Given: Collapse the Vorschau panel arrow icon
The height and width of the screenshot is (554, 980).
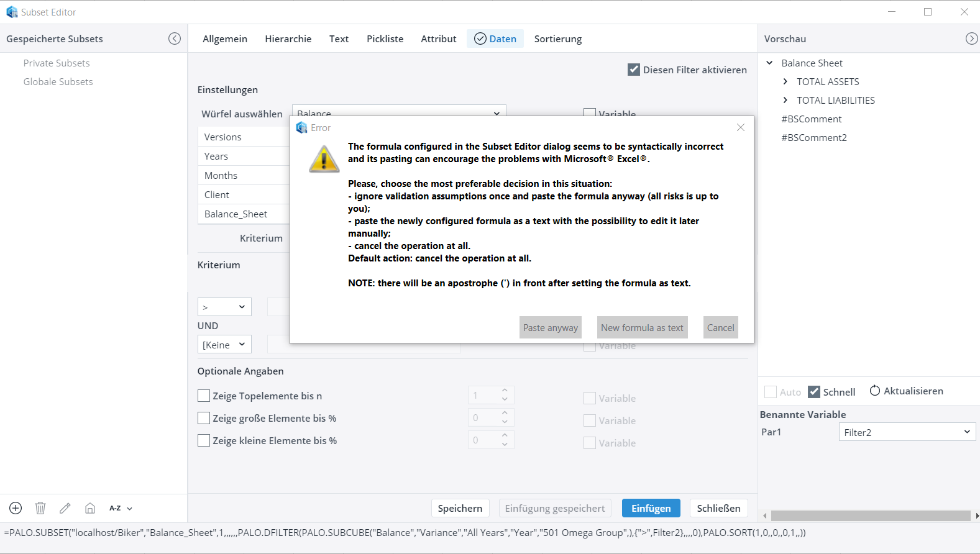Looking at the screenshot, I should (971, 39).
